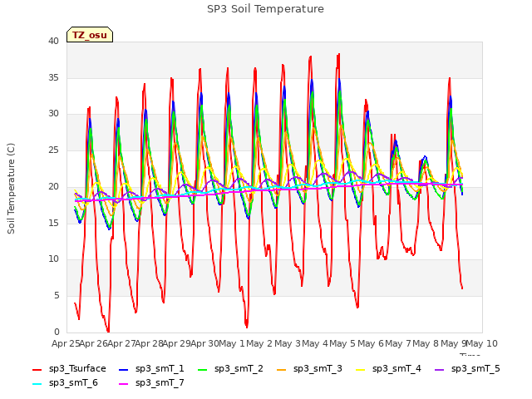Click the 40 y-axis tick label
The image size is (532, 399).
click(x=53, y=41)
